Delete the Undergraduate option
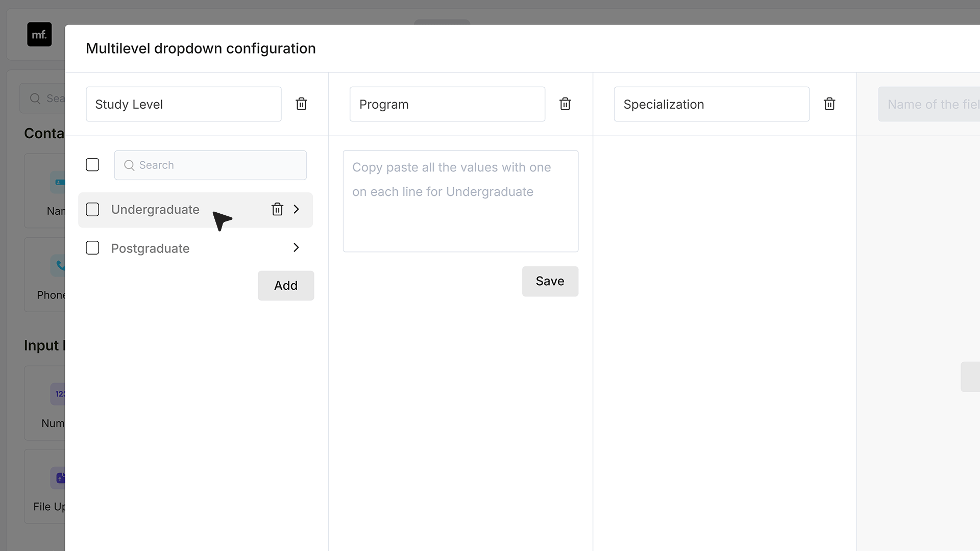The image size is (980, 551). click(x=277, y=209)
